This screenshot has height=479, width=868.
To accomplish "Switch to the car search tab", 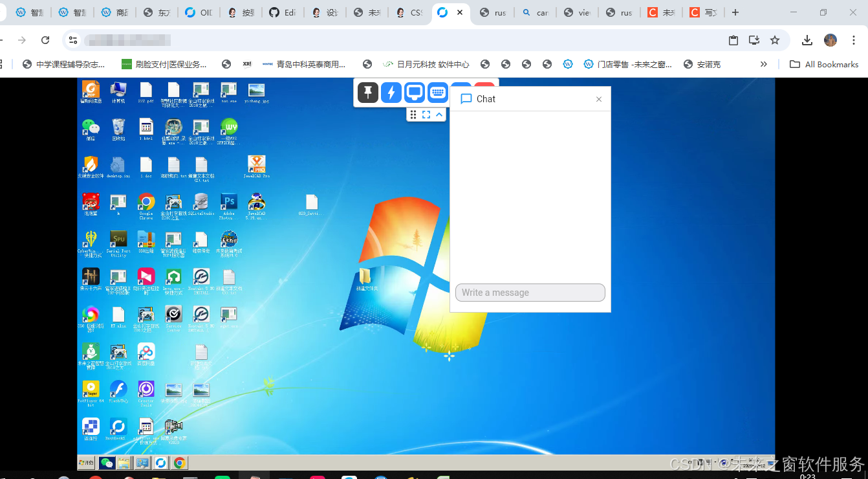I will [x=535, y=12].
